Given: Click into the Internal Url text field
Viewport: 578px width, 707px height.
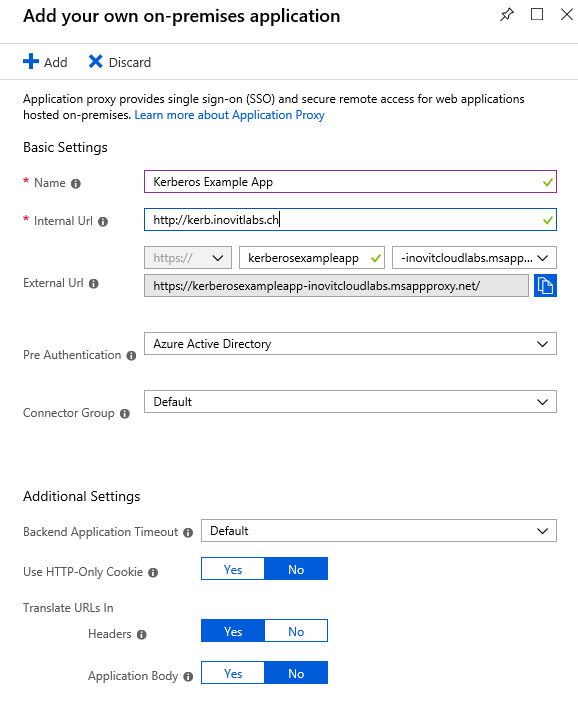Looking at the screenshot, I should pos(350,220).
